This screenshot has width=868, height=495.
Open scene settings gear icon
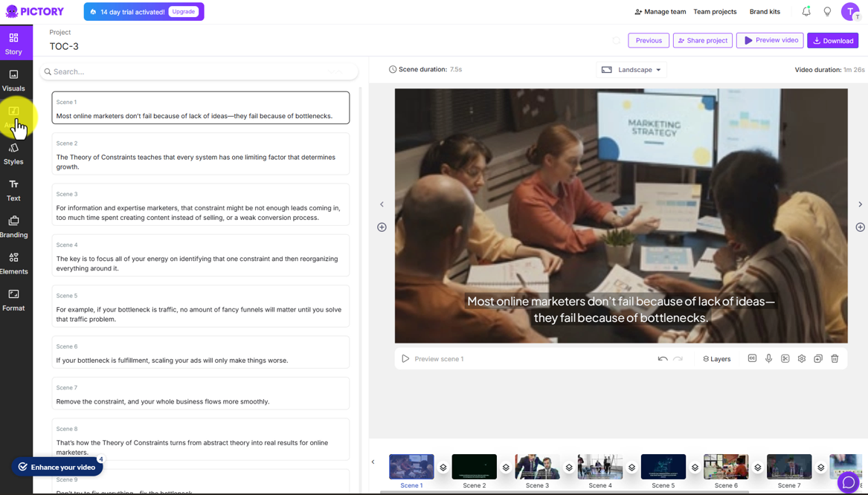tap(802, 358)
